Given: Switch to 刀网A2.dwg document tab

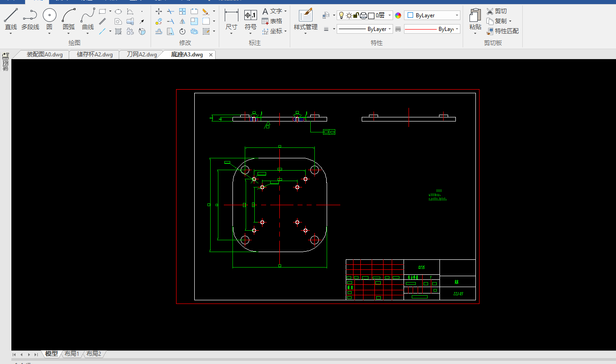Looking at the screenshot, I should tap(141, 55).
